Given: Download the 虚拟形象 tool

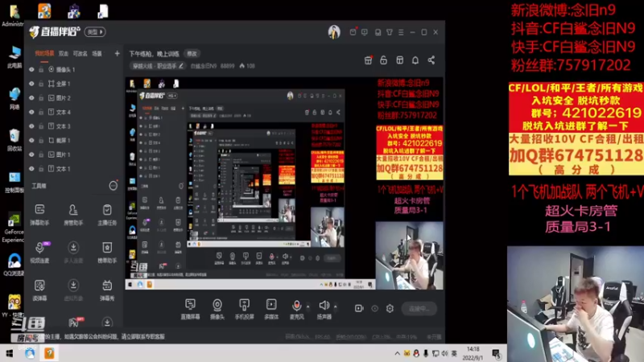Looking at the screenshot, I should coord(73,290).
